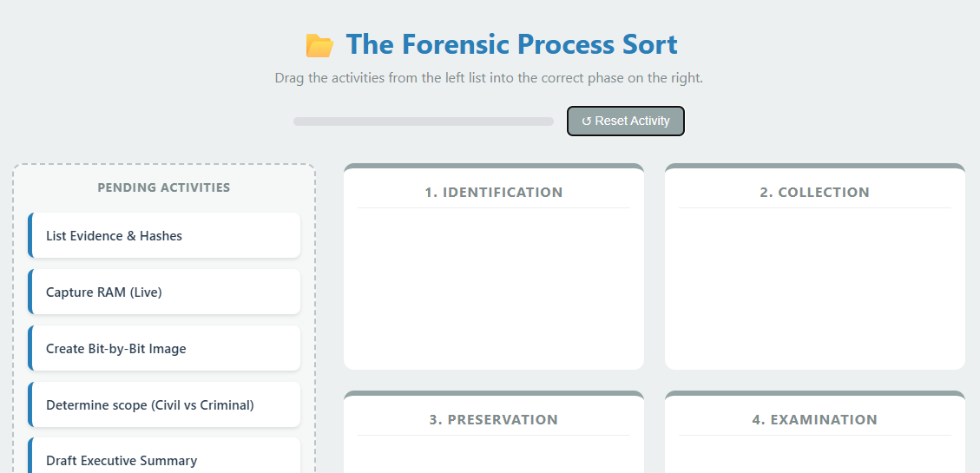Click the "3. Preservation" phase heading
The width and height of the screenshot is (980, 473).
coord(494,420)
